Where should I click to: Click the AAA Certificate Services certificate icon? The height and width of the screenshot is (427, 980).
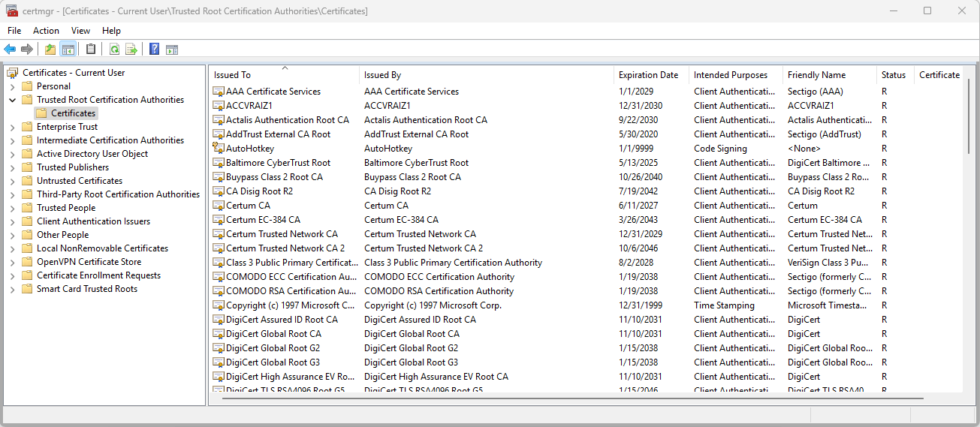(x=219, y=92)
